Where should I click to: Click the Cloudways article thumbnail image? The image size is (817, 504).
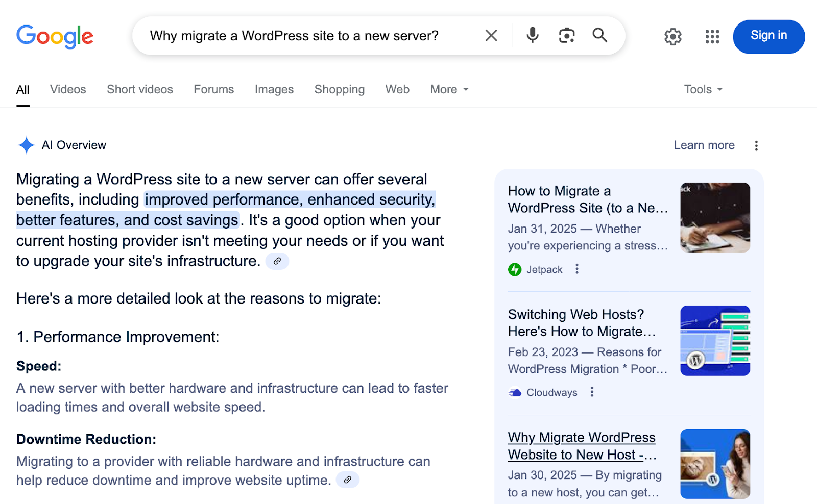(715, 341)
